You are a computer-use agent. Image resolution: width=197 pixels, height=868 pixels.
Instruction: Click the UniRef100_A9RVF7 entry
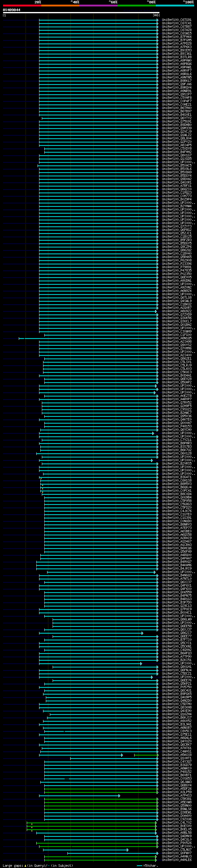[x=176, y=71]
